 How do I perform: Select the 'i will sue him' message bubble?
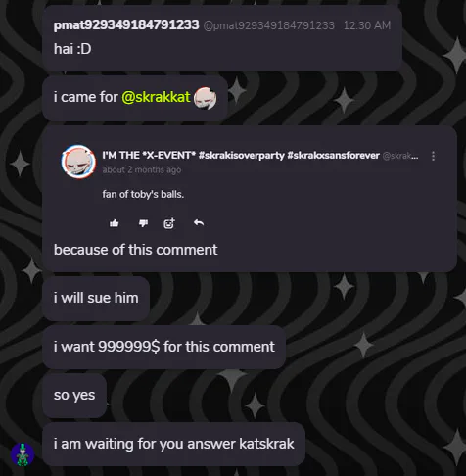pyautogui.click(x=96, y=298)
